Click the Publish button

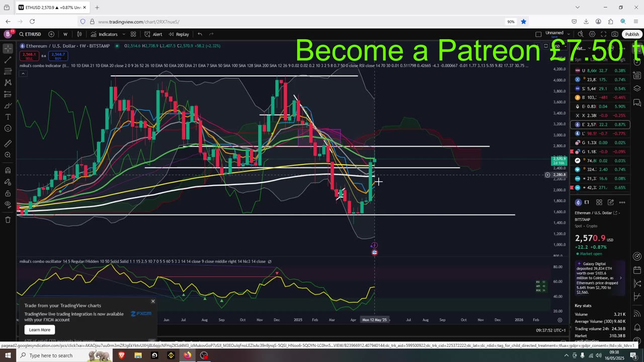click(x=632, y=34)
